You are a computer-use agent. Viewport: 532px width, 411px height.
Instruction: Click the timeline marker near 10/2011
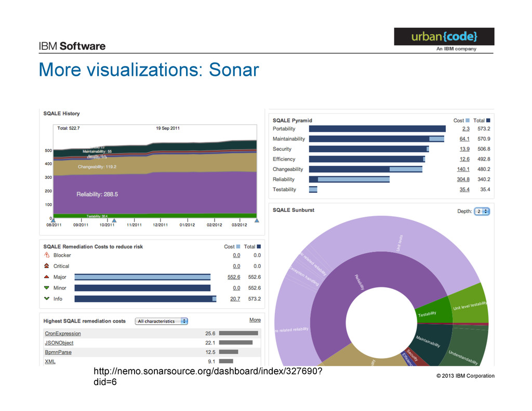coord(114,221)
